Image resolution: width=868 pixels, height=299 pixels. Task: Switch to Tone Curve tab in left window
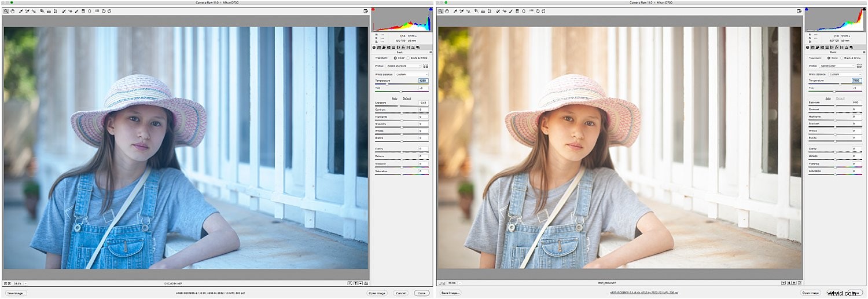[378, 48]
